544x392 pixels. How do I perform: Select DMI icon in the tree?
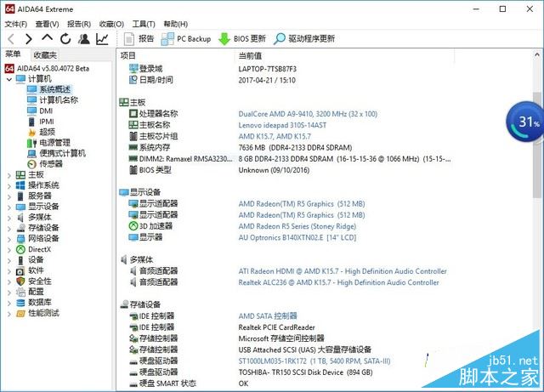(32, 111)
